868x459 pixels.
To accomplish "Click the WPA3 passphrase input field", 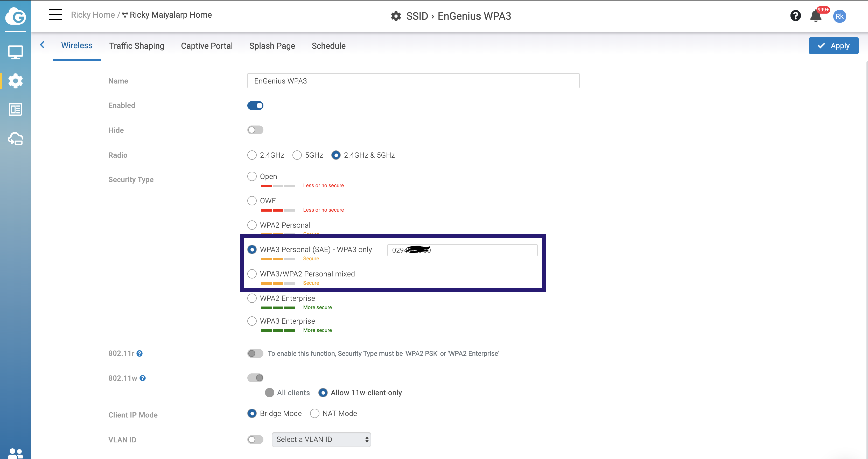I will [462, 251].
